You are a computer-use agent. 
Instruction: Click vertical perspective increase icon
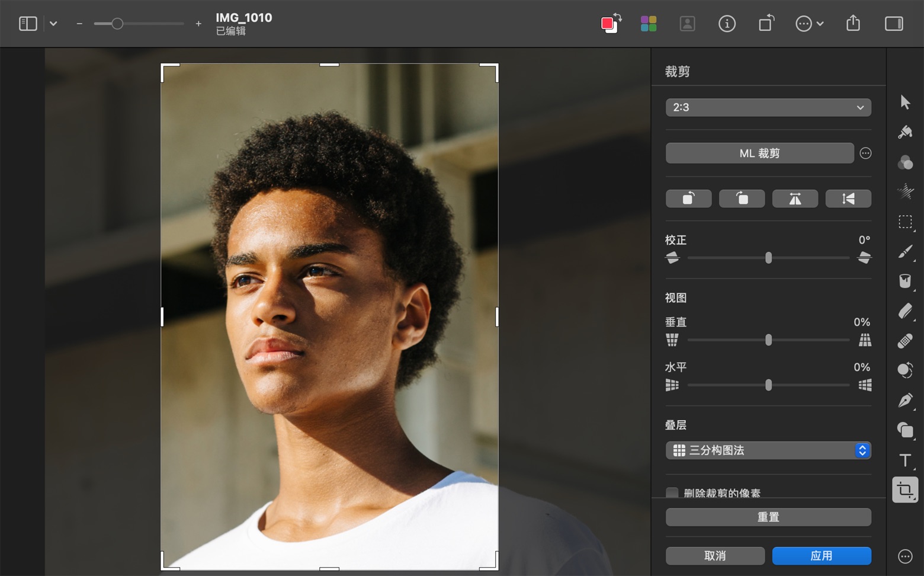coord(865,340)
